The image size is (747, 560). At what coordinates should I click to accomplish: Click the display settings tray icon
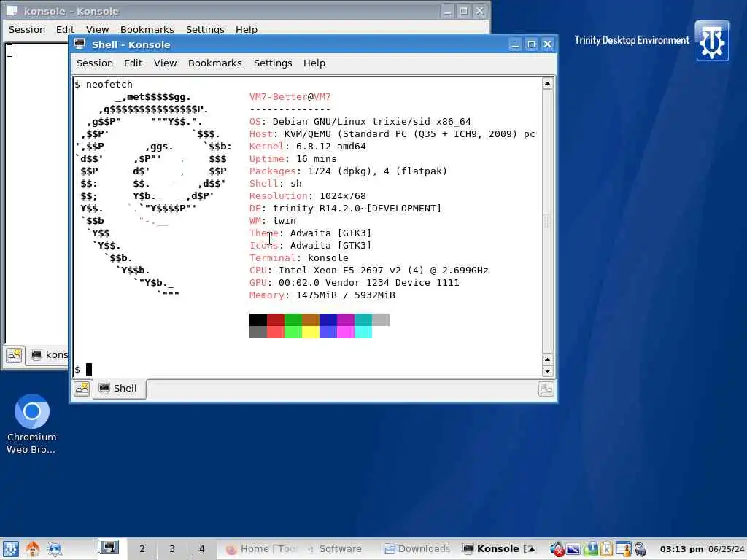573,549
